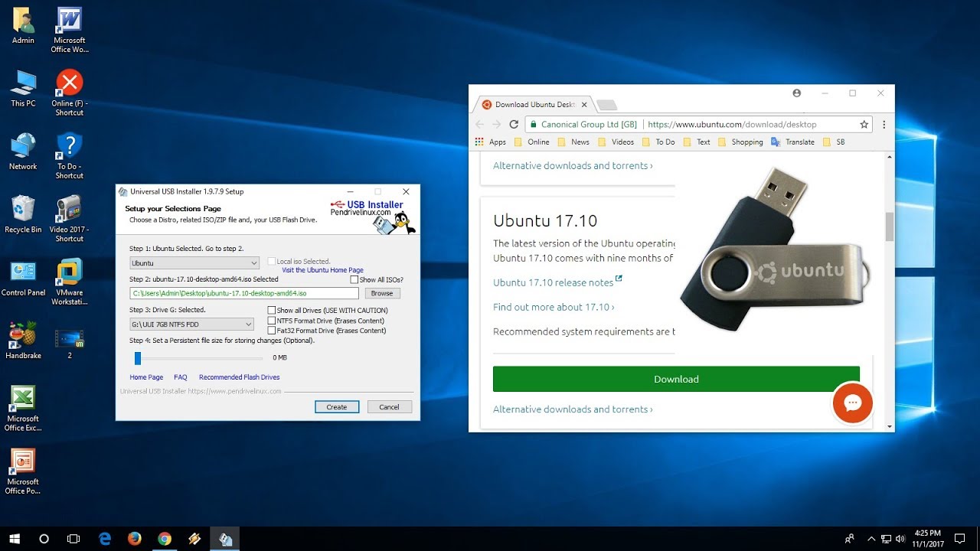The image size is (980, 551).
Task: Open the Control Panel desktop icon
Action: pyautogui.click(x=23, y=278)
